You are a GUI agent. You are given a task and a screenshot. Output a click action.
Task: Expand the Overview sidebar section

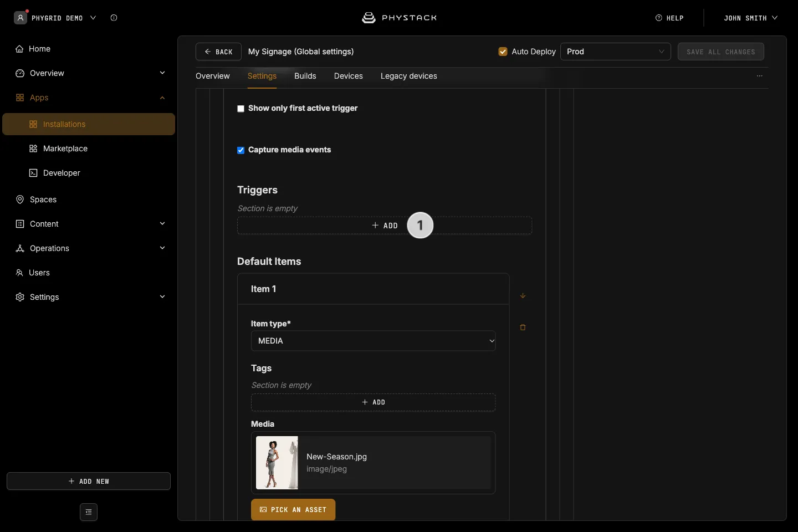[x=162, y=73]
